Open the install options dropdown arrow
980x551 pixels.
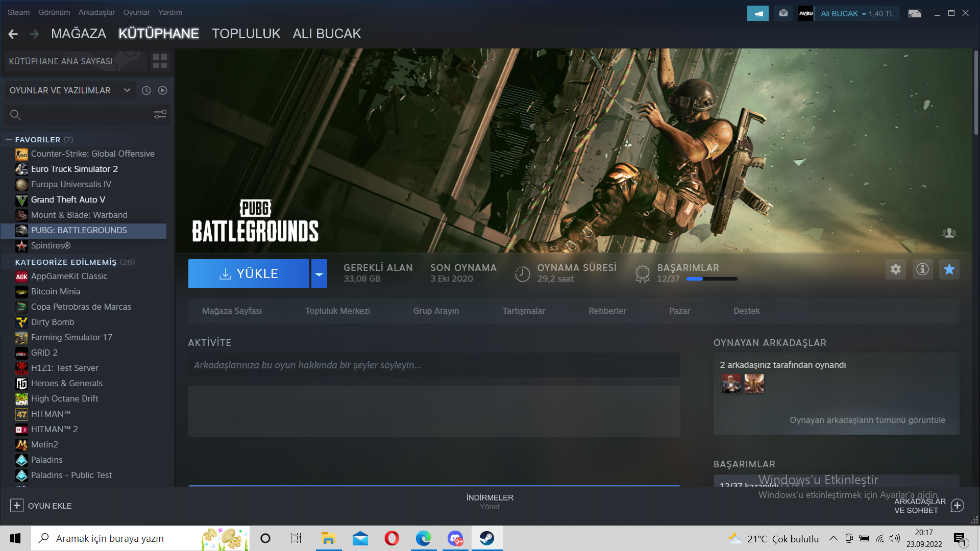[x=319, y=274]
